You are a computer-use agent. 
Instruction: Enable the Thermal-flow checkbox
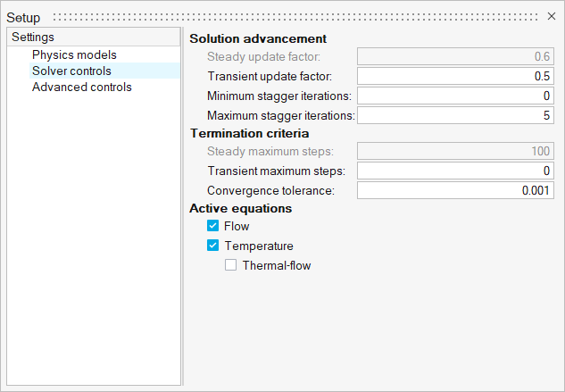pyautogui.click(x=230, y=265)
